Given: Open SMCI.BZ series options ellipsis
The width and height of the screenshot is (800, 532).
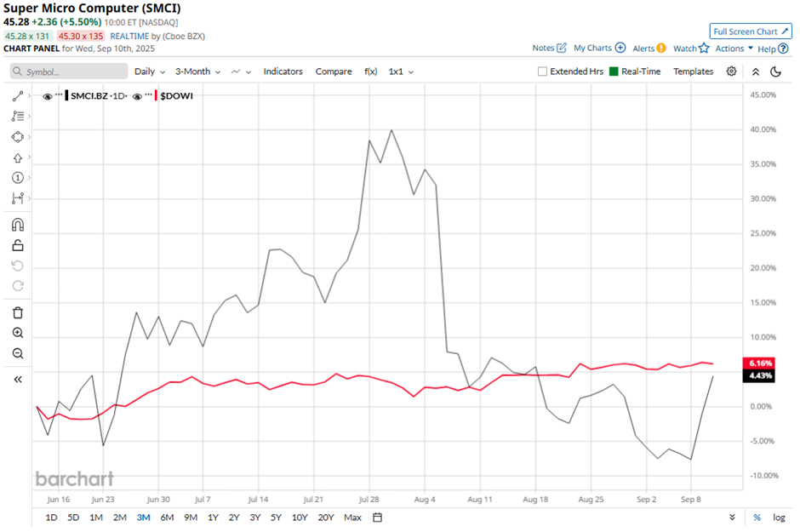Looking at the screenshot, I should 59,95.
